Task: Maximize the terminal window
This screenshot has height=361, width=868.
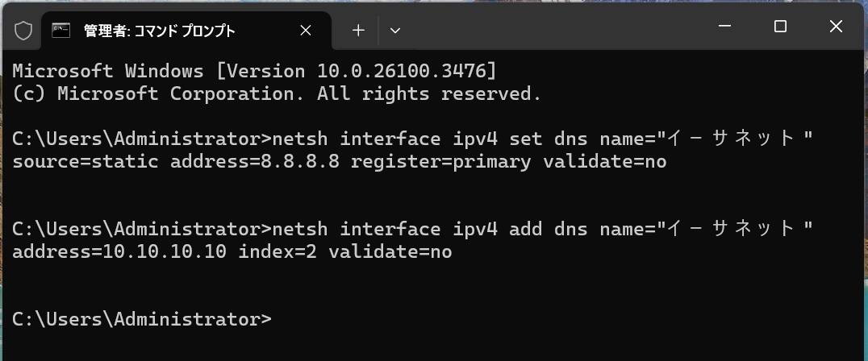Action: click(780, 27)
